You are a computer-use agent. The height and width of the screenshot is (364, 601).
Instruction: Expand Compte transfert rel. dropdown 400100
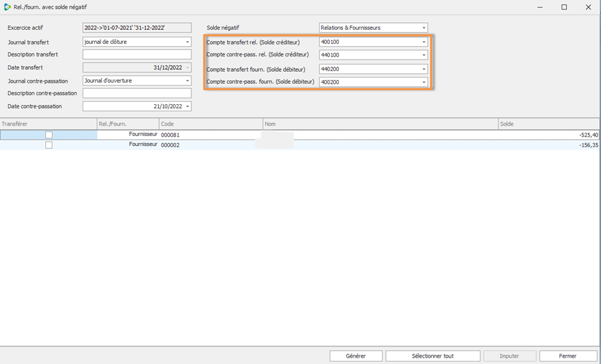(x=424, y=42)
